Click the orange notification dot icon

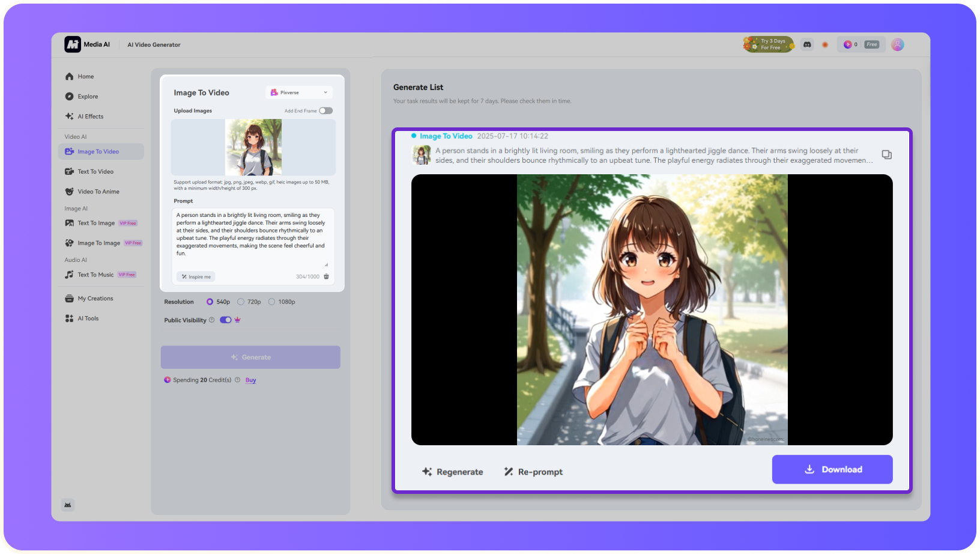825,44
